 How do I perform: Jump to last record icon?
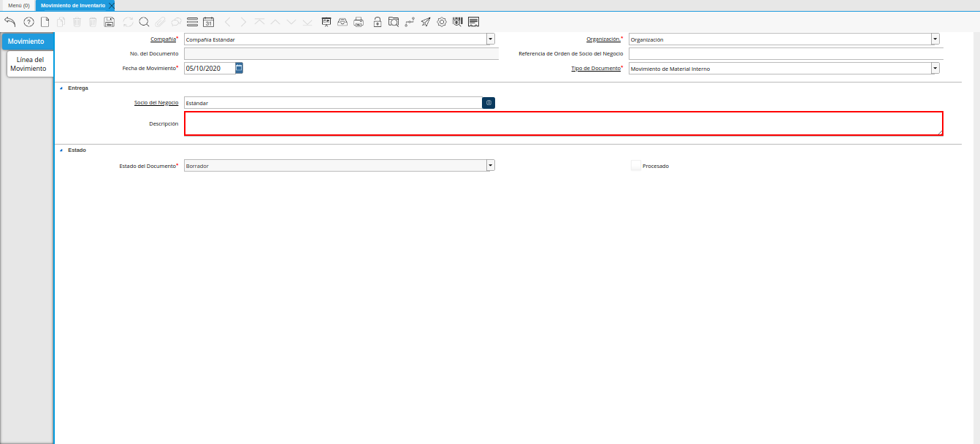pyautogui.click(x=307, y=22)
